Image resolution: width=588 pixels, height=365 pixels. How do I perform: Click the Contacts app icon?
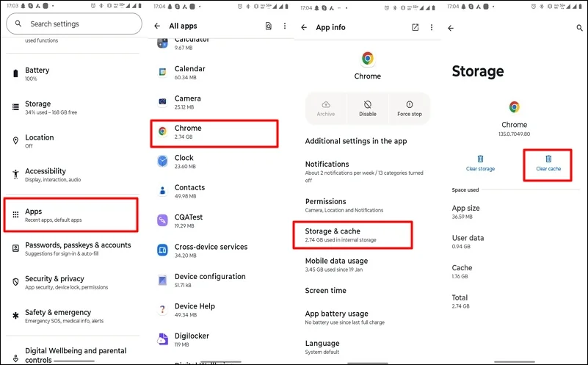tap(162, 190)
